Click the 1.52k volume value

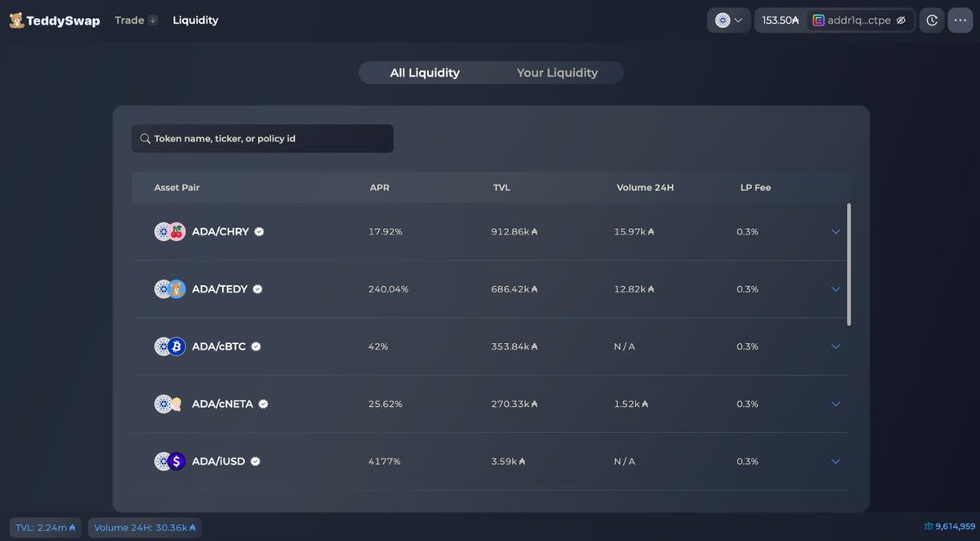pyautogui.click(x=631, y=404)
